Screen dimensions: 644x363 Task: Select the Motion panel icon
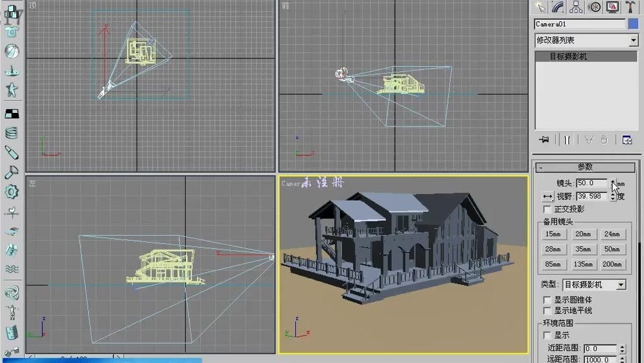pos(594,7)
